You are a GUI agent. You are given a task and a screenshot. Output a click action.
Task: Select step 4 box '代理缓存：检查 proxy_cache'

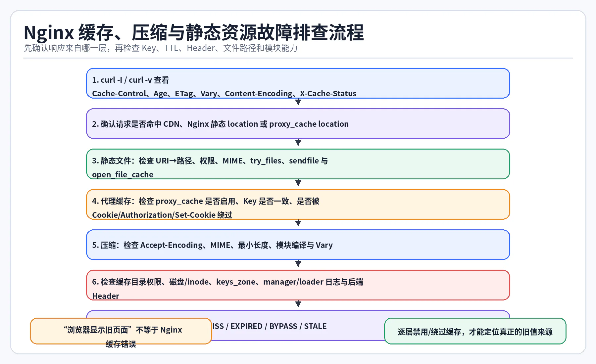pos(298,205)
